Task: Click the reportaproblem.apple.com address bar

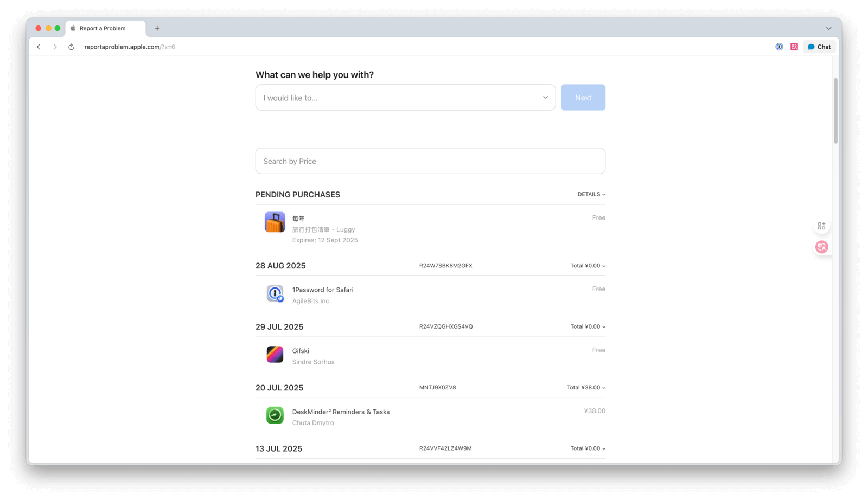Action: point(130,47)
